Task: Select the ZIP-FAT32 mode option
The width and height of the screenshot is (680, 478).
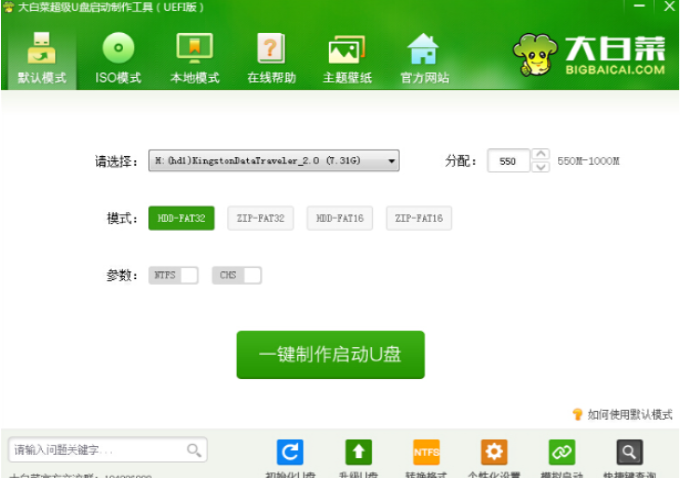Action: 261,218
